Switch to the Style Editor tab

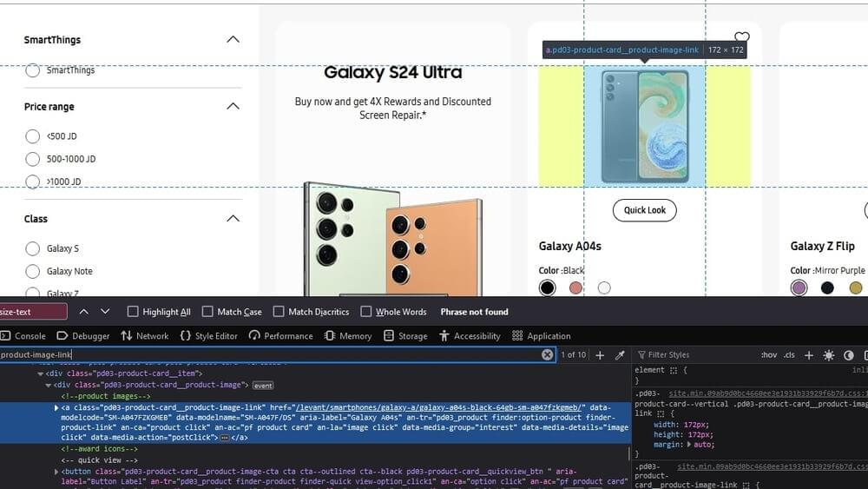pyautogui.click(x=208, y=336)
